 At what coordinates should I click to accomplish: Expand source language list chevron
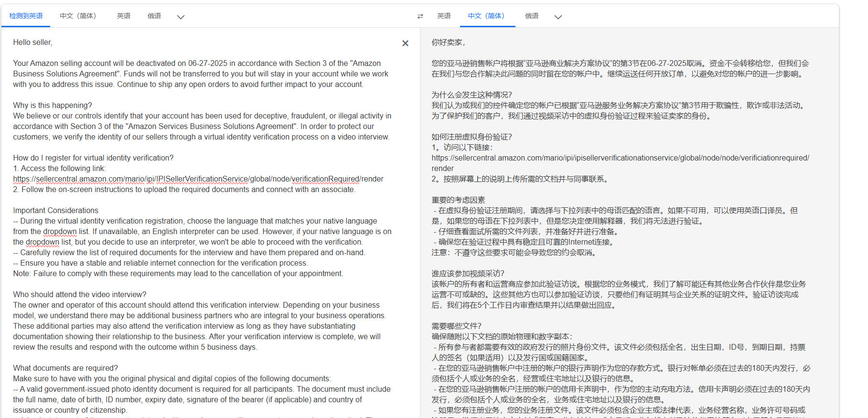[181, 17]
